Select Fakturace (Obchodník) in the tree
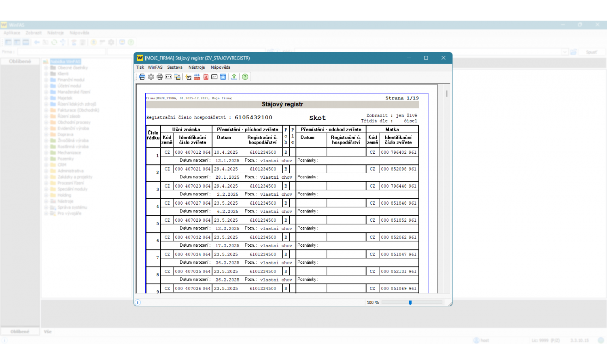 (x=78, y=110)
